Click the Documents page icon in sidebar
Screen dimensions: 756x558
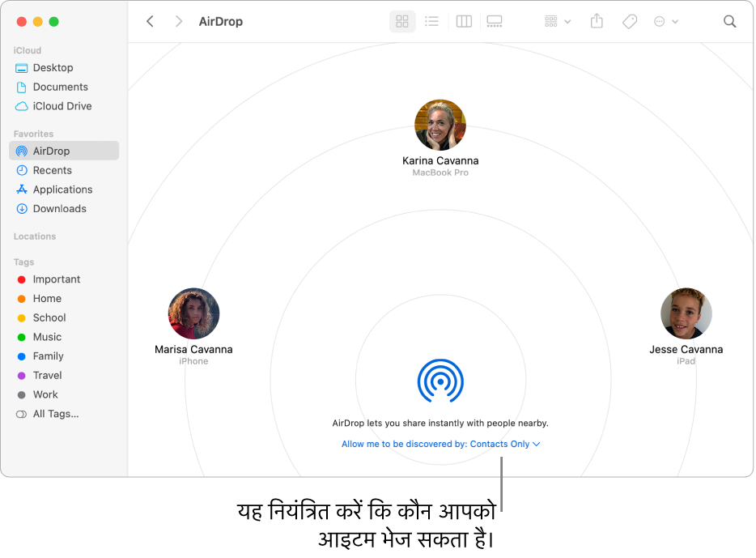22,87
